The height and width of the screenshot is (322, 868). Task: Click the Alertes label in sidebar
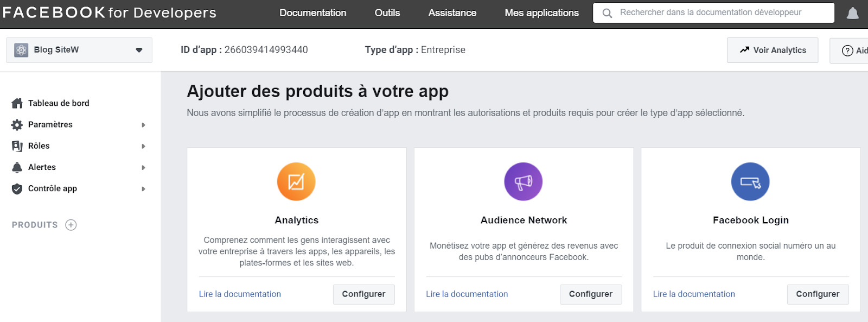tap(42, 167)
